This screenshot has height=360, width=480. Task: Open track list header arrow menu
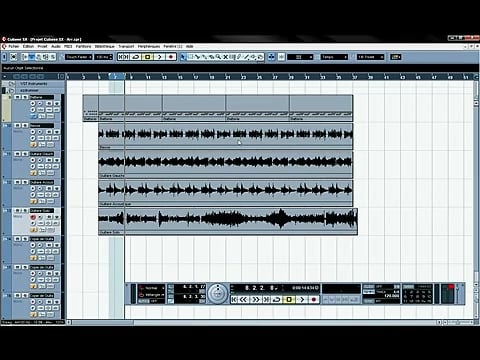[4, 77]
